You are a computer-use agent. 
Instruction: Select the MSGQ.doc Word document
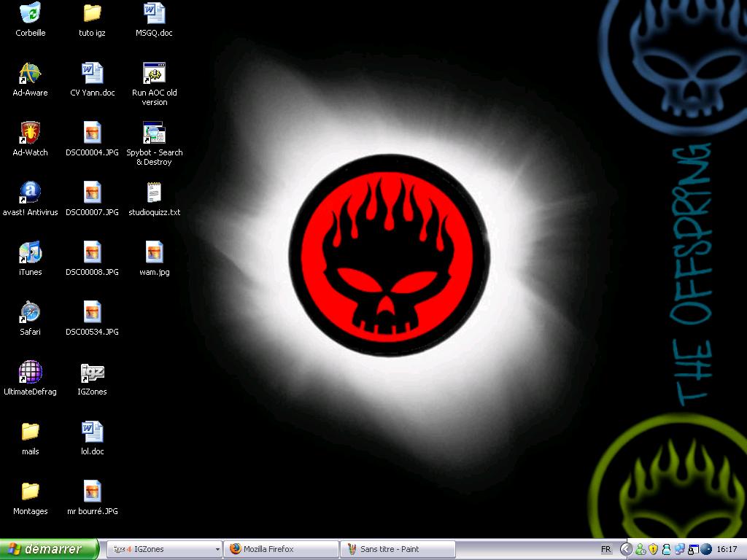154,19
